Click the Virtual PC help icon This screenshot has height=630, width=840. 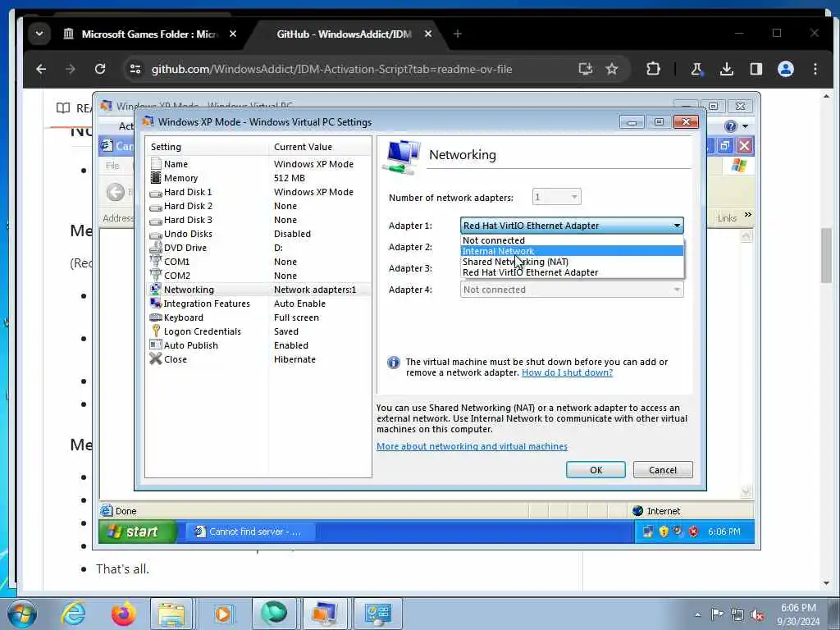730,126
